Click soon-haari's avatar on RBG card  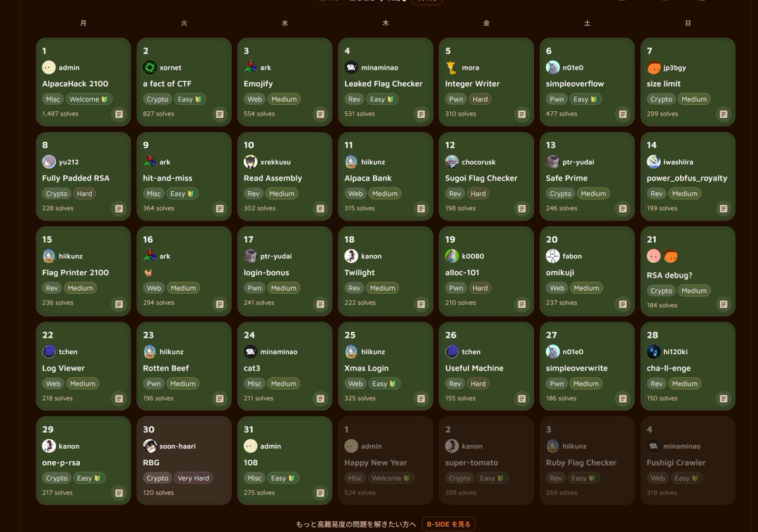coord(150,446)
